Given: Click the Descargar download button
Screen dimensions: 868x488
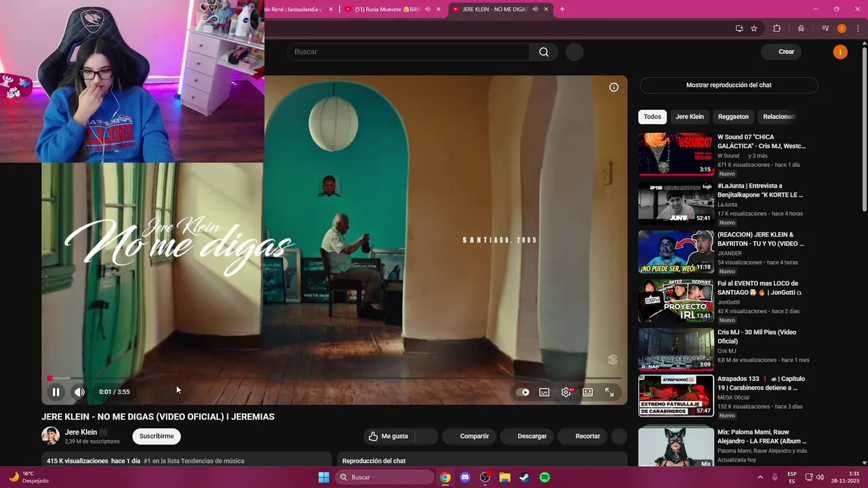Looking at the screenshot, I should [528, 436].
